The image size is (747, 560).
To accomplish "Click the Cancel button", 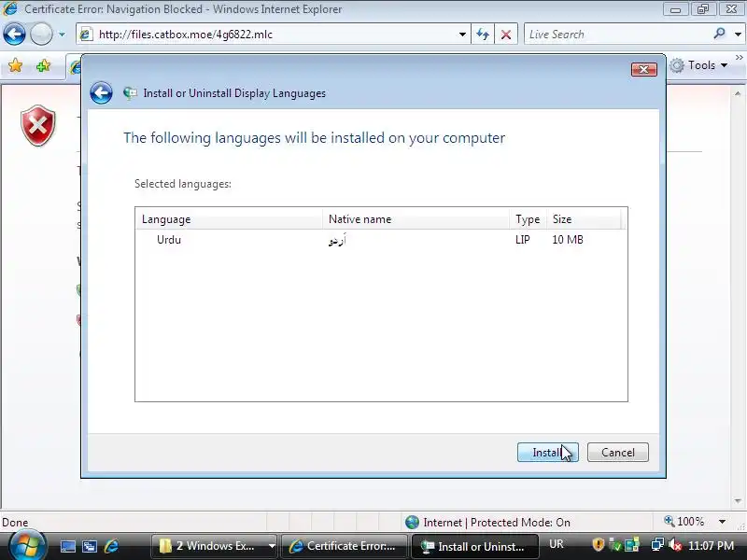I will coord(617,452).
